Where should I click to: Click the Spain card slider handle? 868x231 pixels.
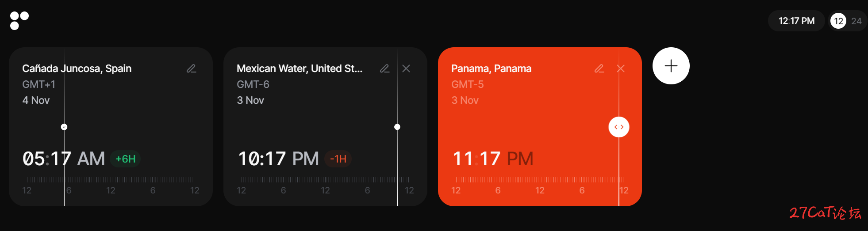(64, 127)
